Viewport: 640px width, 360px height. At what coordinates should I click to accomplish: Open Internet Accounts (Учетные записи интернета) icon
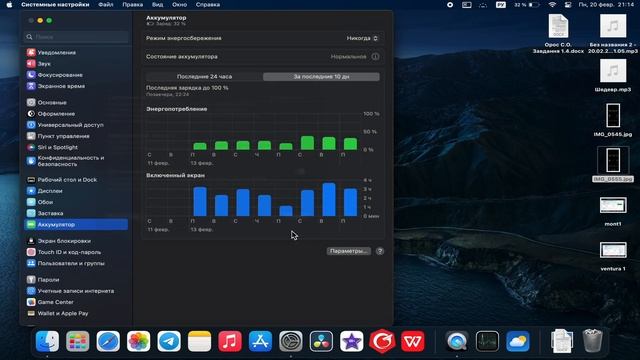[x=31, y=291]
